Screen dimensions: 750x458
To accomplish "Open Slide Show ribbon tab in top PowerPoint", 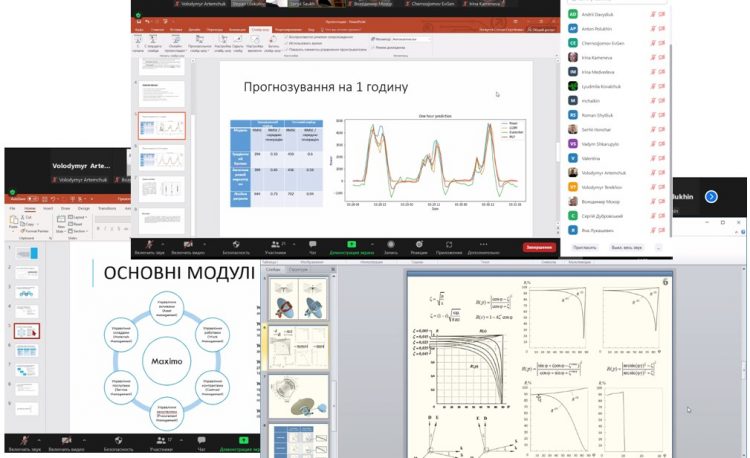I will (x=260, y=30).
